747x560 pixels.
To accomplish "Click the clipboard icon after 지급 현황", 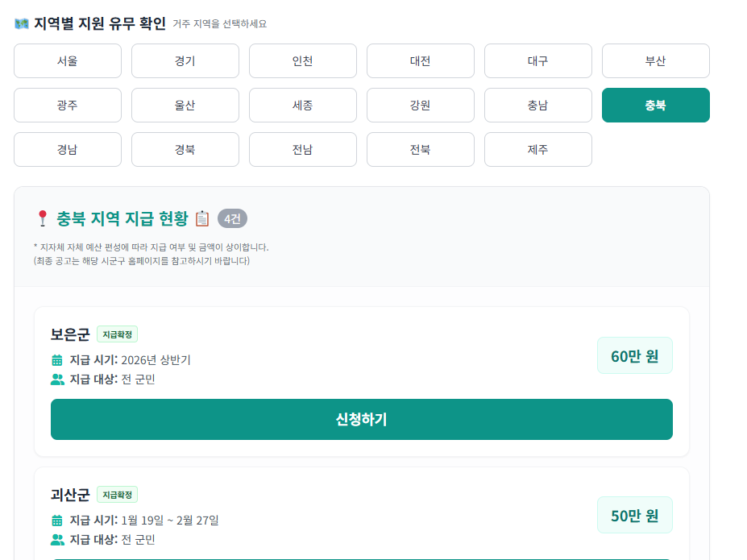I will click(x=202, y=218).
